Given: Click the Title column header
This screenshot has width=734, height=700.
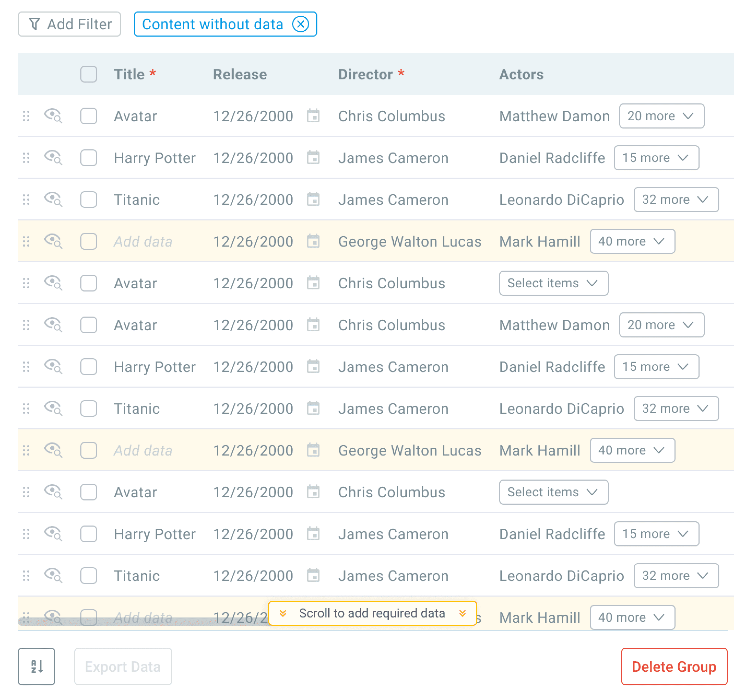Looking at the screenshot, I should (x=129, y=74).
